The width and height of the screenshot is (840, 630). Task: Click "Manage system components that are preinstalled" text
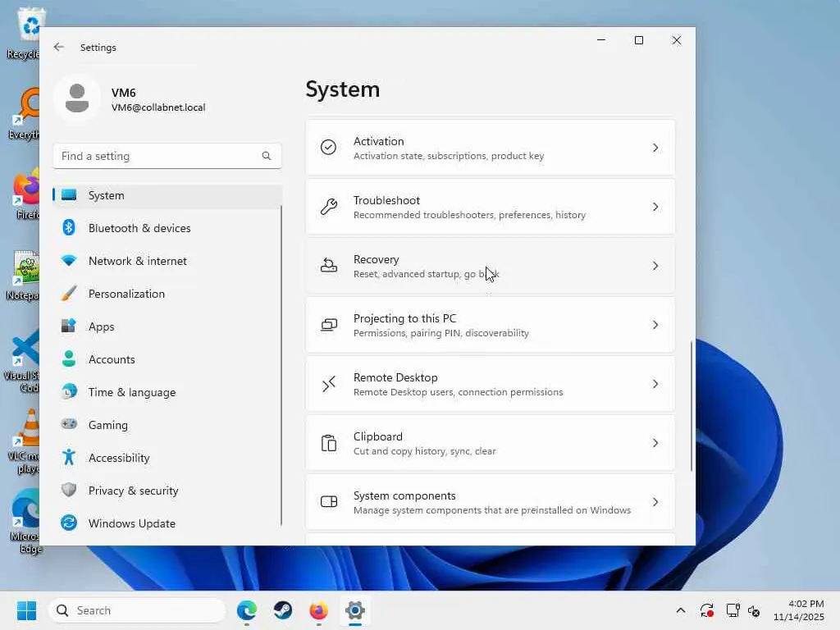pos(492,510)
